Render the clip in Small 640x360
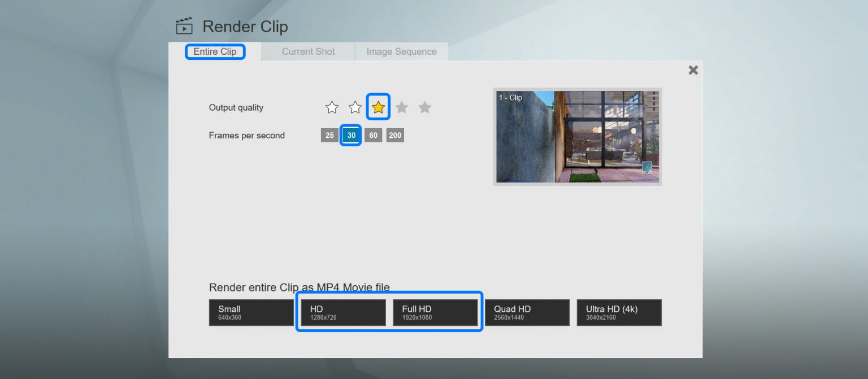 [x=251, y=312]
